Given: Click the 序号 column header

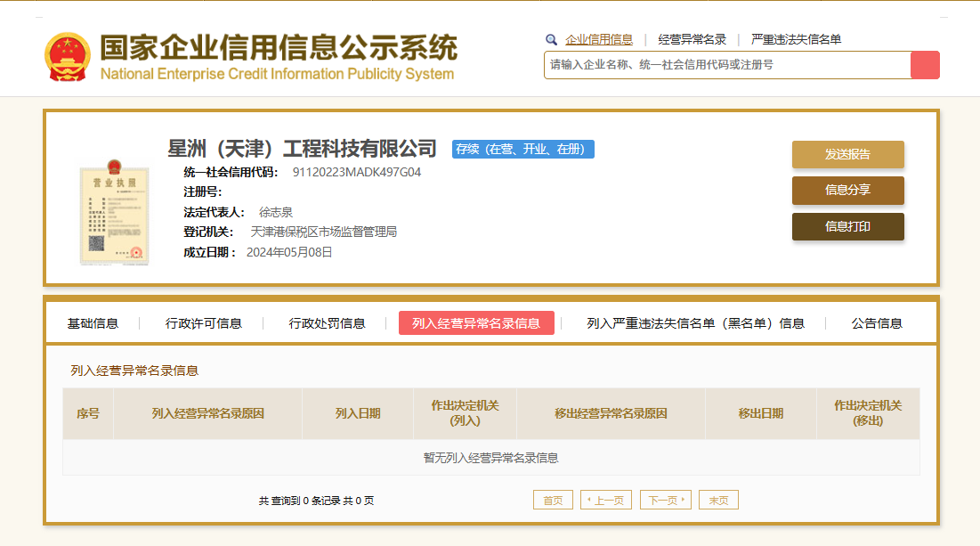Looking at the screenshot, I should (x=88, y=413).
